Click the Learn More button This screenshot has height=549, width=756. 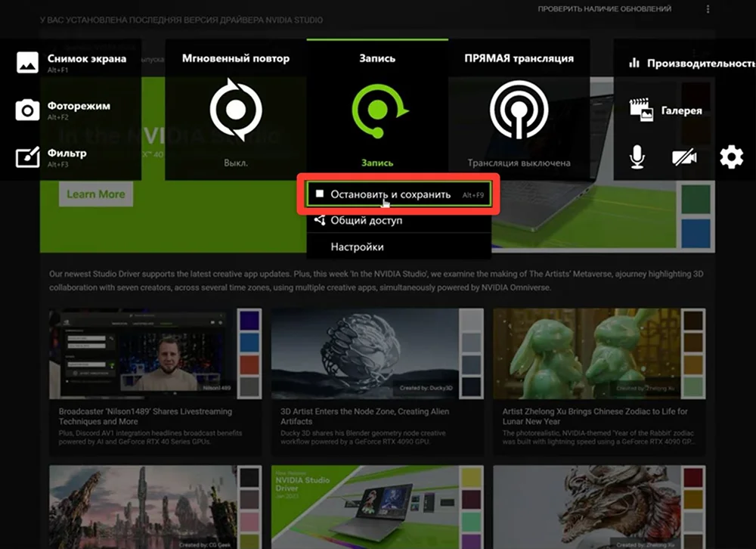[95, 194]
